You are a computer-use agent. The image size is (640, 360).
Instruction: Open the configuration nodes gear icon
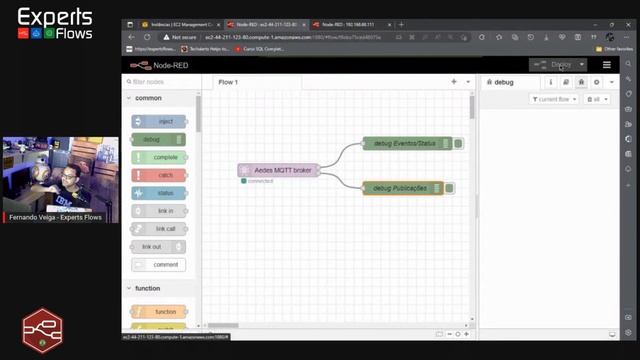(597, 82)
